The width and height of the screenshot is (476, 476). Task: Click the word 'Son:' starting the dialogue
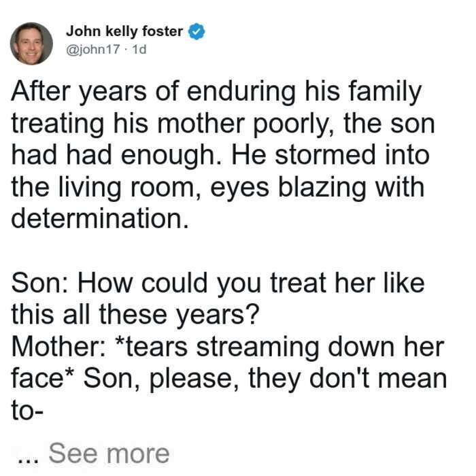click(40, 284)
